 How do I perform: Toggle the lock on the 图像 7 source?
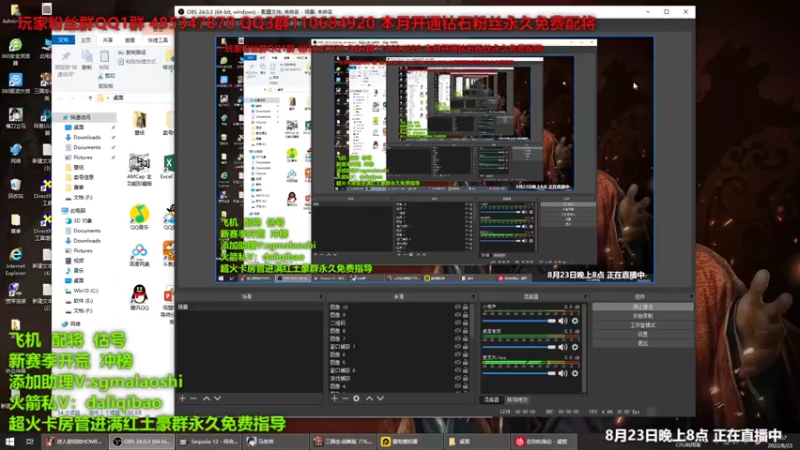[465, 339]
